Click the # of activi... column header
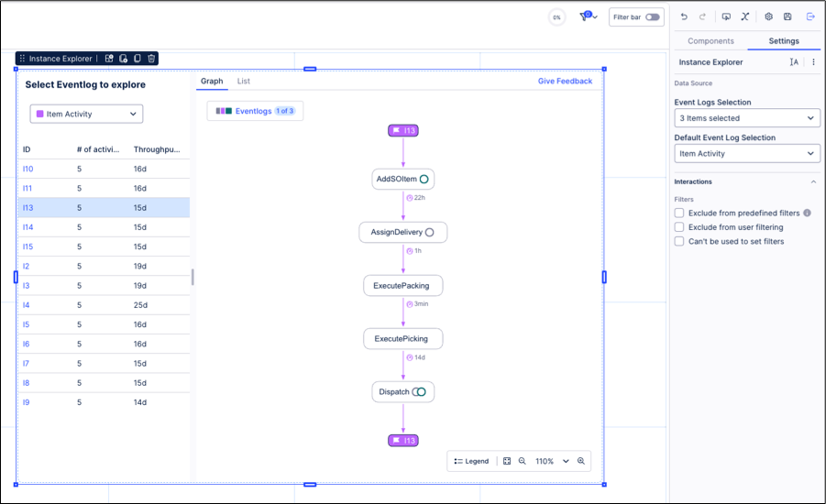 [98, 149]
